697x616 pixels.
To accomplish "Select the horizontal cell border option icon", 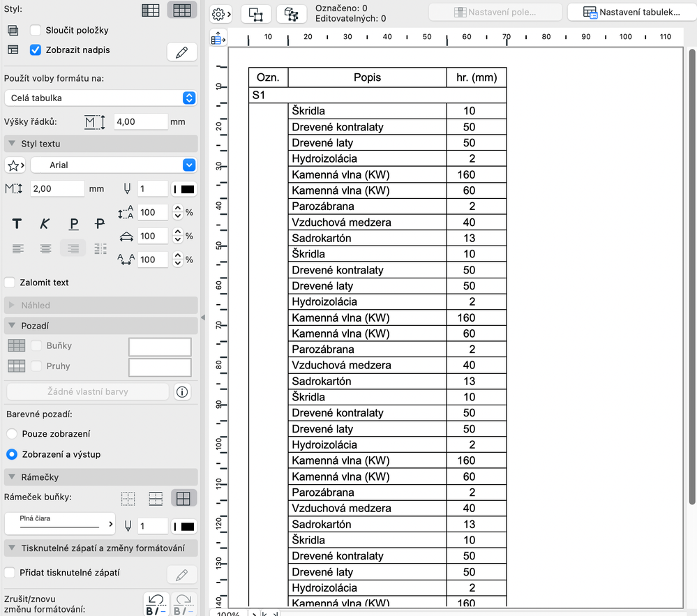I will tap(156, 499).
